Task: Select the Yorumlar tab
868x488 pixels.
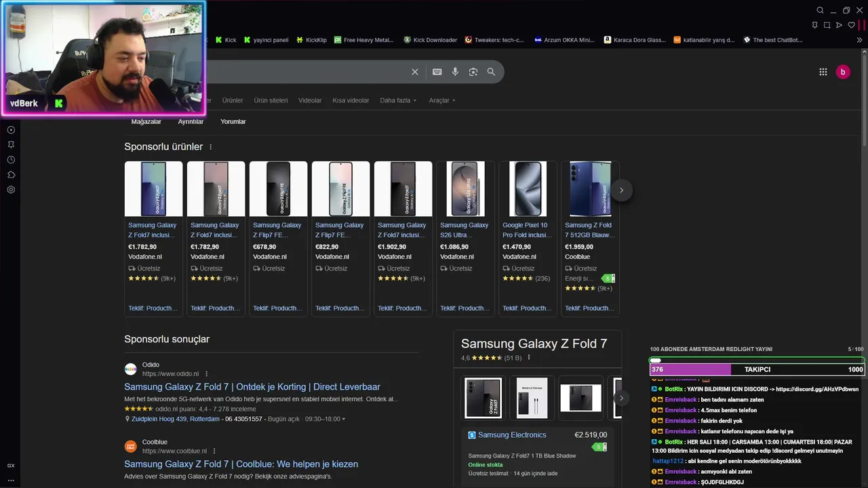Action: tap(233, 122)
